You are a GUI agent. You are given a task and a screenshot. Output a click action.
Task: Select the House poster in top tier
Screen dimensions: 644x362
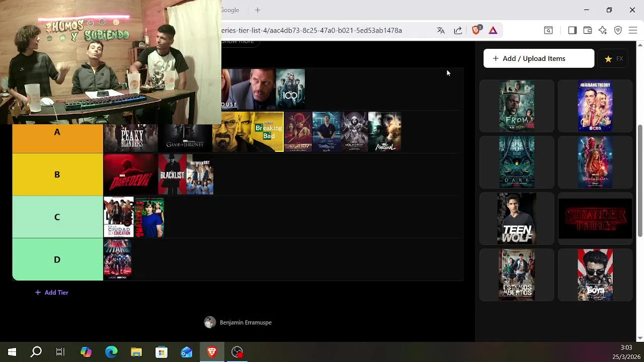249,89
